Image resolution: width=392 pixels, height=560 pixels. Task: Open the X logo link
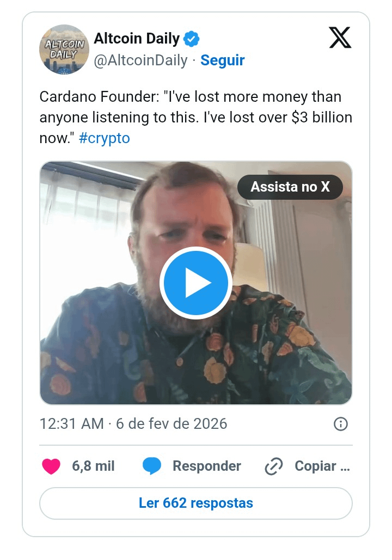pos(340,38)
